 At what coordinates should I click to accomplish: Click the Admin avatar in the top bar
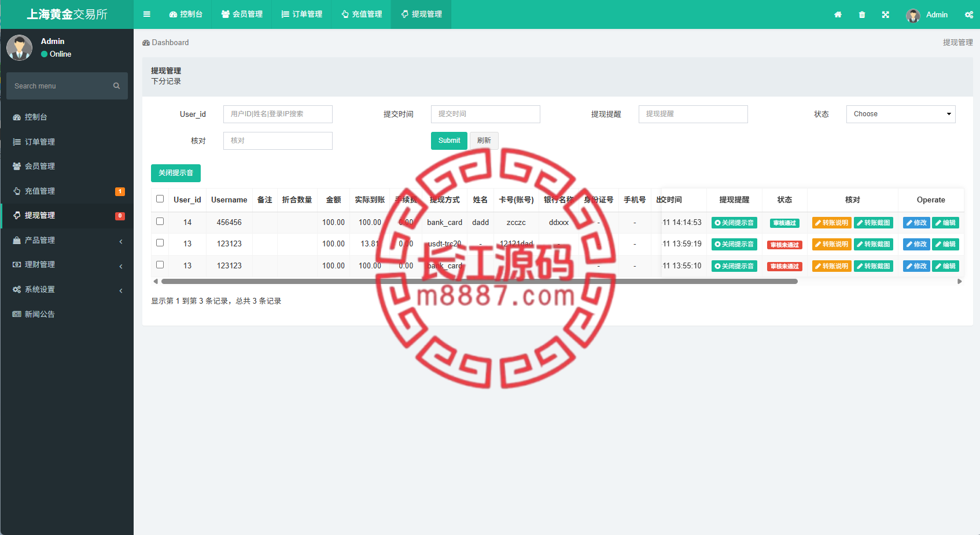[913, 15]
